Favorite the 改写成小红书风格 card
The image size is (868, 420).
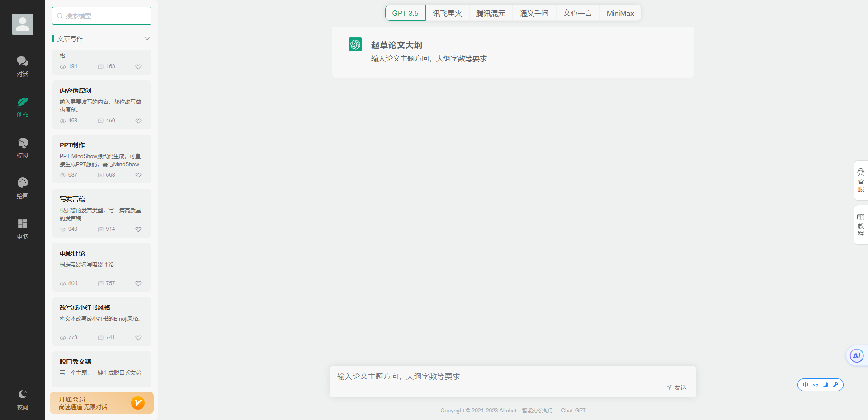coord(138,338)
